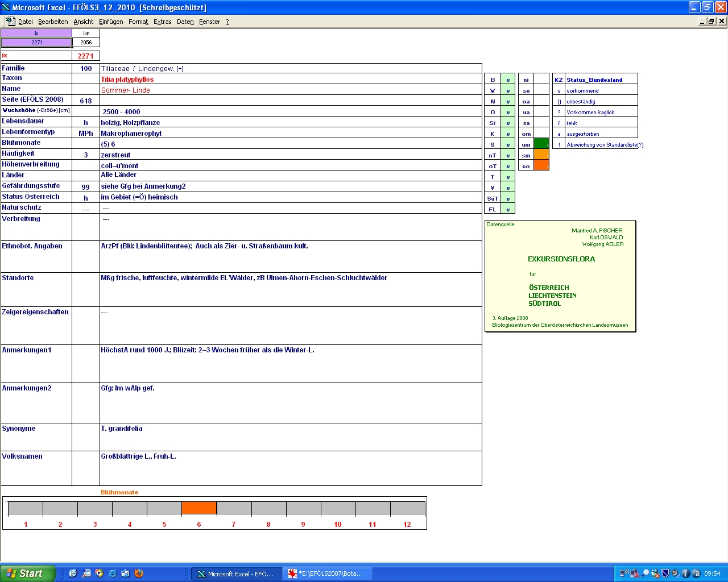
Task: Open the Einfügen menu
Action: pos(111,22)
